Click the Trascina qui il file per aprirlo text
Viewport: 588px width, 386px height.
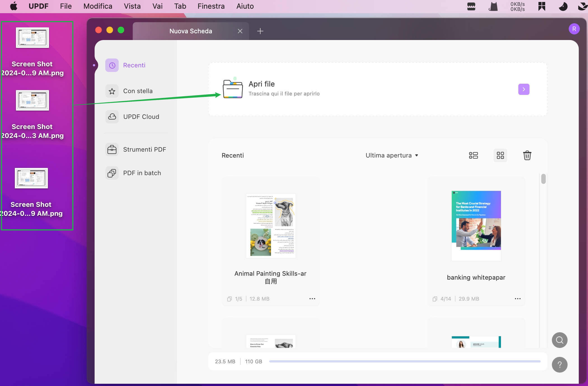[x=284, y=94]
